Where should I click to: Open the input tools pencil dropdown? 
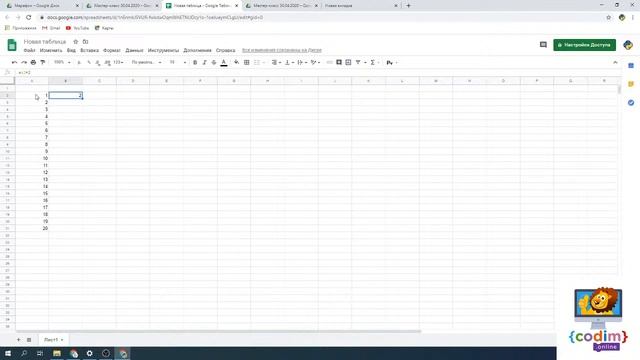pos(391,62)
